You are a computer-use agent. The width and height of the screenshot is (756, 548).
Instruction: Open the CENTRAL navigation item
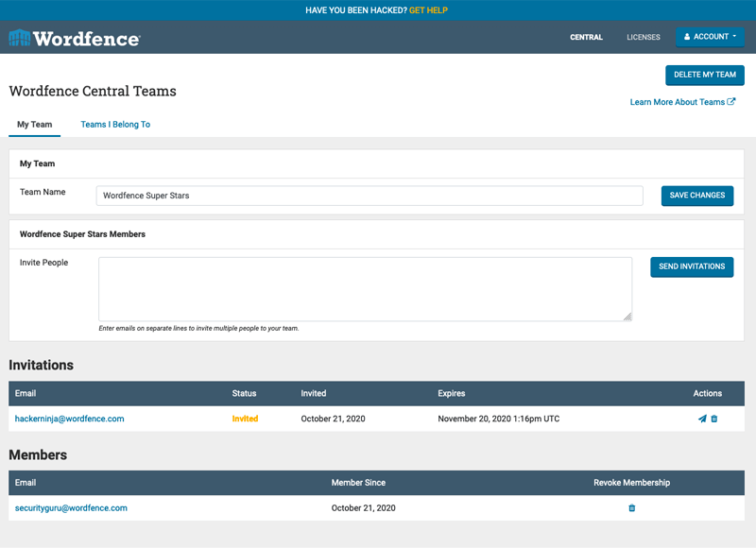coord(586,37)
